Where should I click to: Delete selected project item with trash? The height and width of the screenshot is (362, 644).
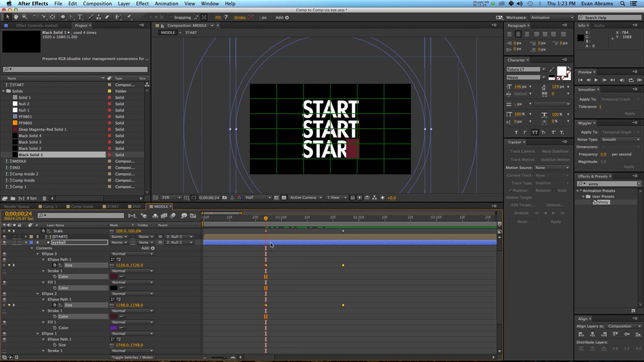pos(44,199)
